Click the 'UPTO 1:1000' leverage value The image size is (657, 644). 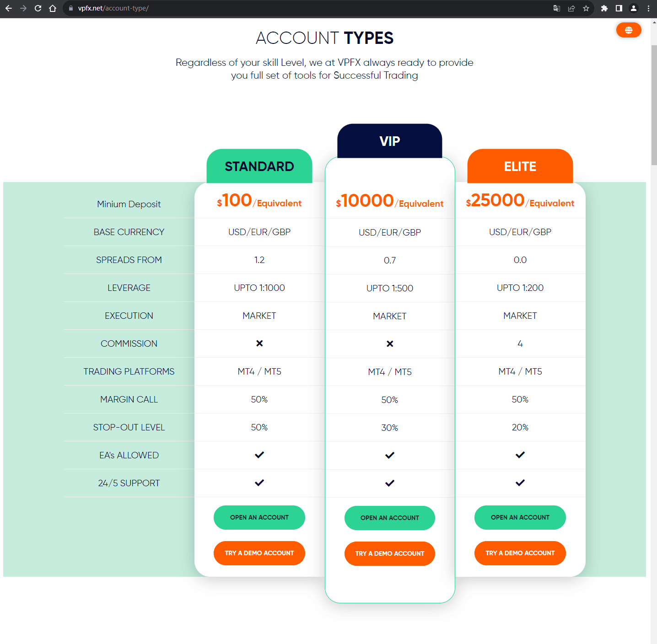(259, 288)
